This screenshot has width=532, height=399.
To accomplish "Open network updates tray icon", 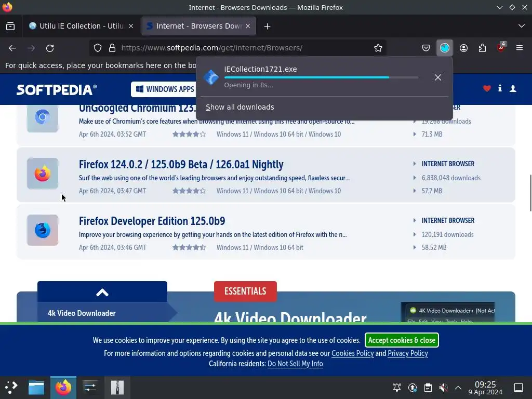I will pyautogui.click(x=412, y=387).
